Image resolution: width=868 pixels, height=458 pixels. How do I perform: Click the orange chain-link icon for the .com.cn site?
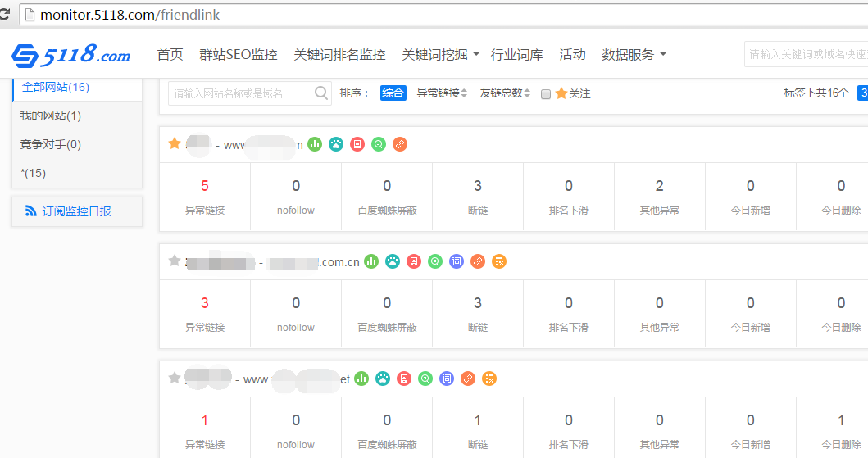click(x=478, y=261)
